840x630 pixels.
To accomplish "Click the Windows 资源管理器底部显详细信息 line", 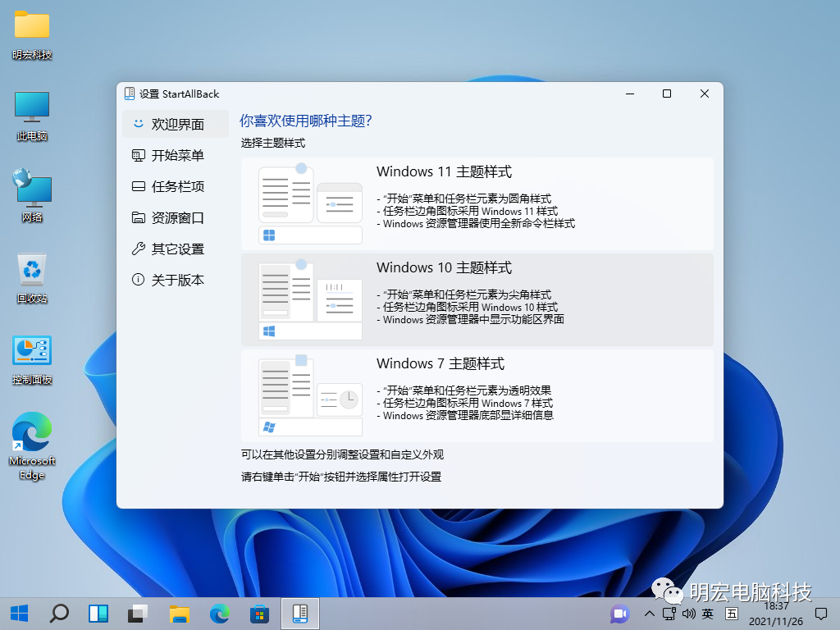I will [x=465, y=415].
